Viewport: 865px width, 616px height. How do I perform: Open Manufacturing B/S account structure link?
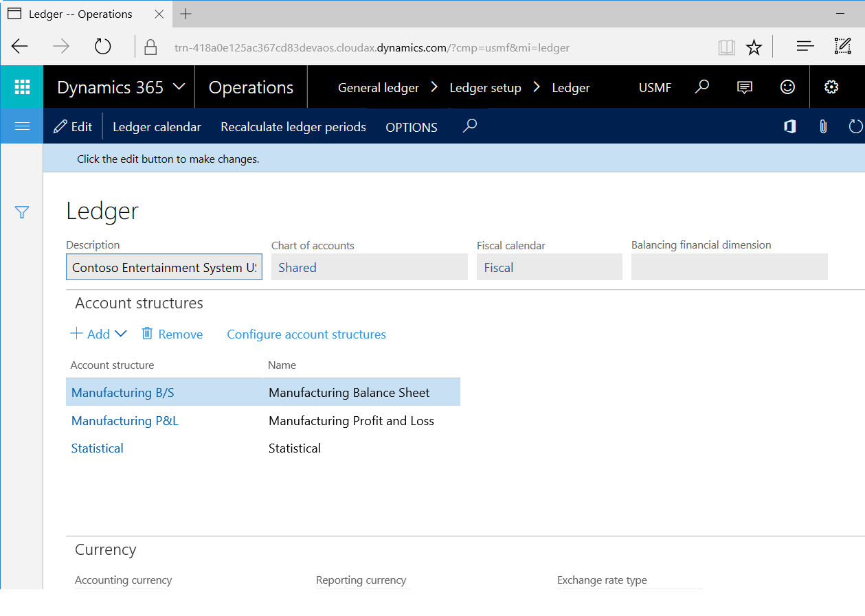[123, 393]
